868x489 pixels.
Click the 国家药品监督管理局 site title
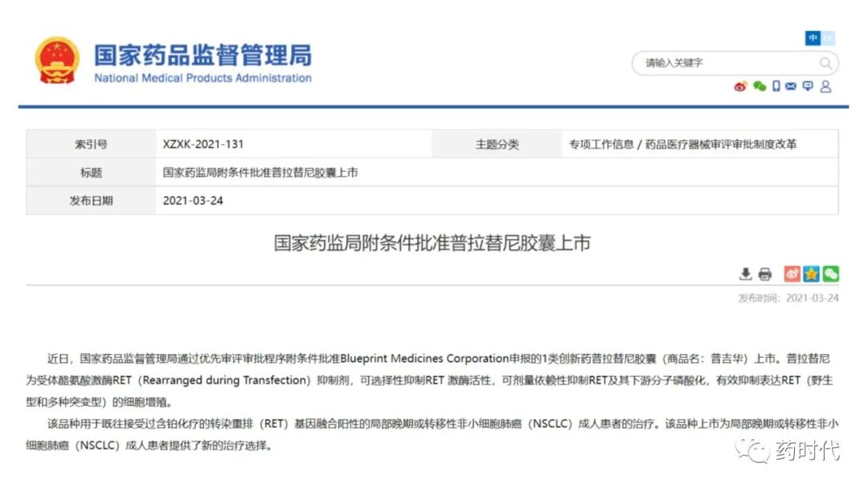[203, 55]
